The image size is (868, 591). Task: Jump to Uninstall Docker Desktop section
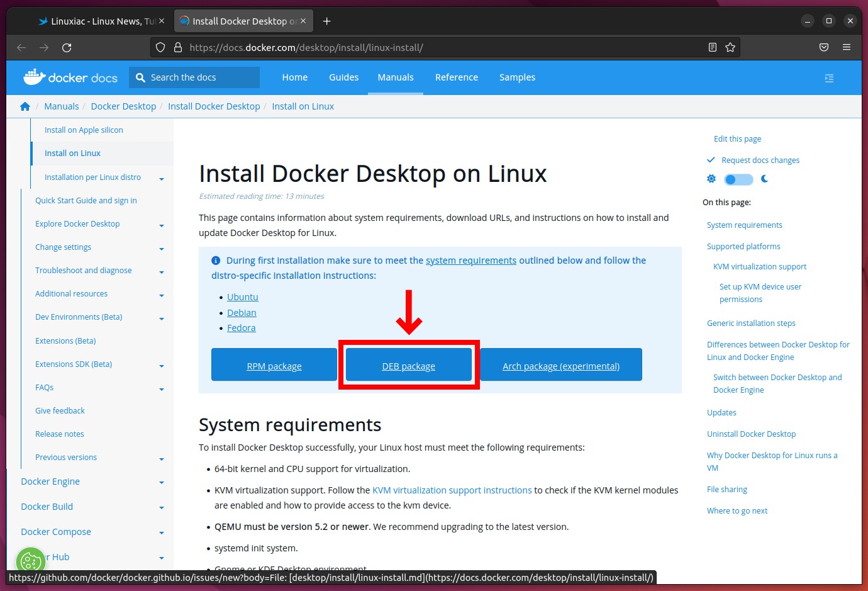pyautogui.click(x=751, y=434)
